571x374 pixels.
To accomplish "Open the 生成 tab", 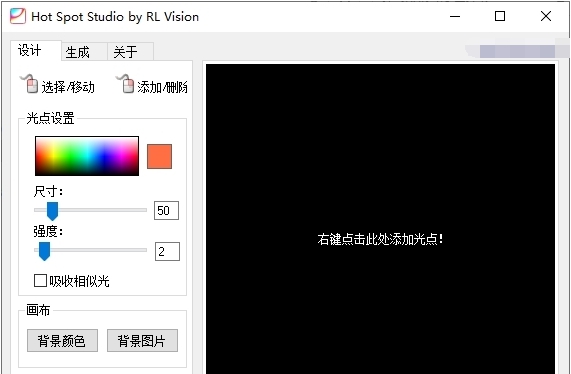I will click(84, 52).
